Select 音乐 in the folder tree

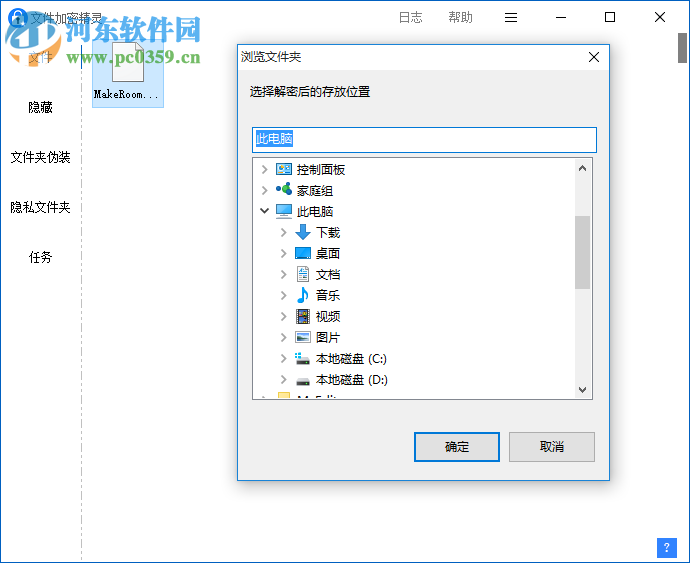click(328, 295)
